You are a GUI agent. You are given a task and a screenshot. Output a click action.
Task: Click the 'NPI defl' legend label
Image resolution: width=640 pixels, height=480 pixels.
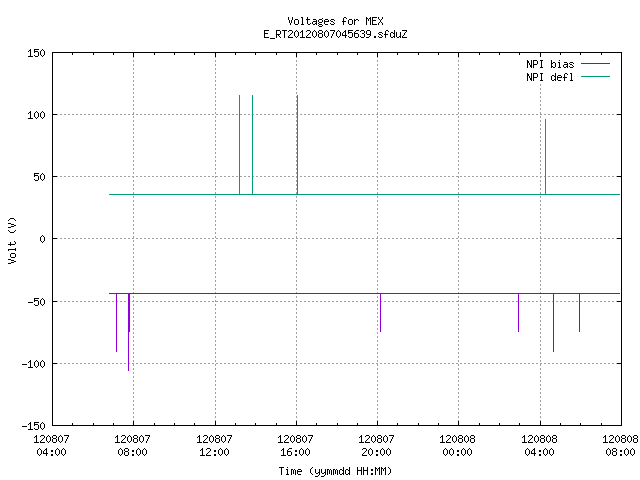coord(549,77)
